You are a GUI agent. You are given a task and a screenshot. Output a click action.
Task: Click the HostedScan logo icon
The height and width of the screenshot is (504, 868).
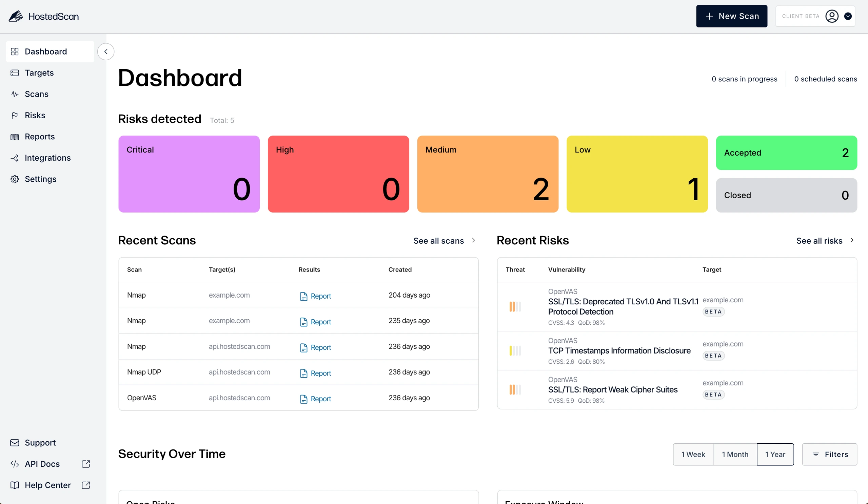coord(16,16)
